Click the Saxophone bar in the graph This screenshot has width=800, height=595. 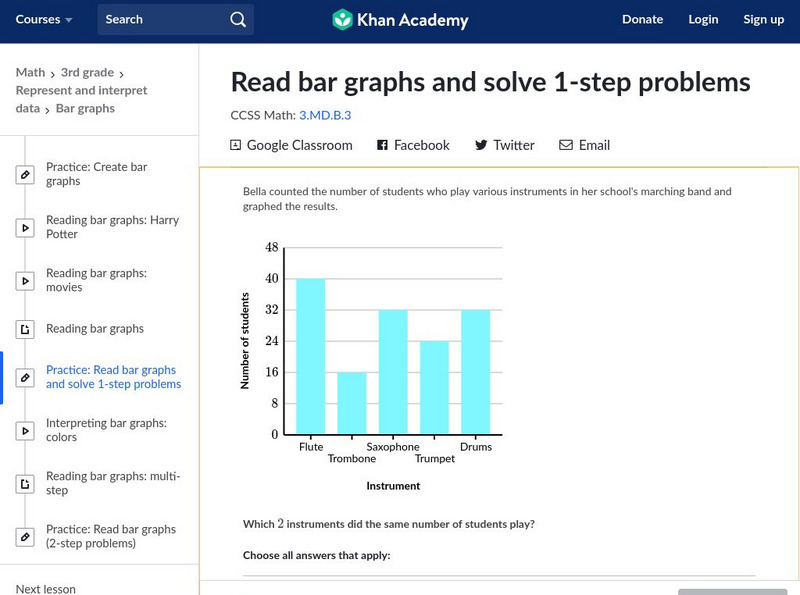click(393, 372)
